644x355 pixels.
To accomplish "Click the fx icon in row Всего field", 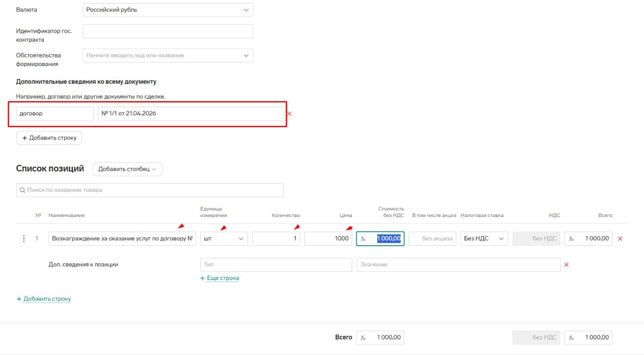I will (x=572, y=239).
